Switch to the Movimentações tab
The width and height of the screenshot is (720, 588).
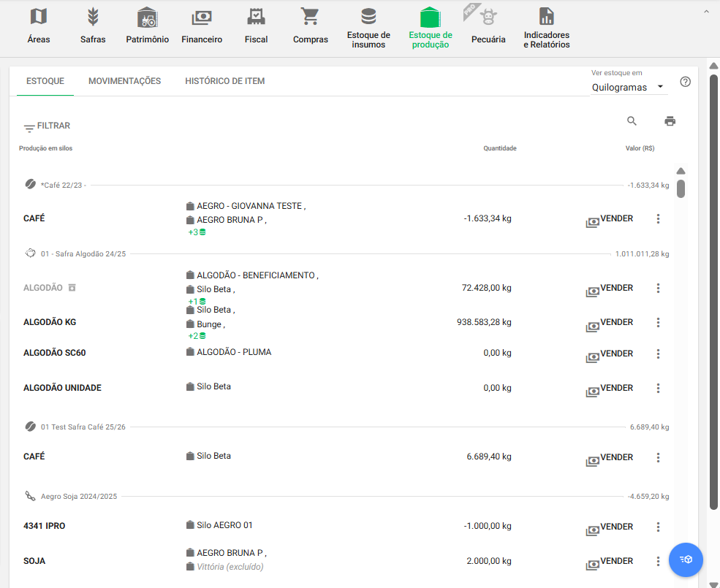pos(124,81)
